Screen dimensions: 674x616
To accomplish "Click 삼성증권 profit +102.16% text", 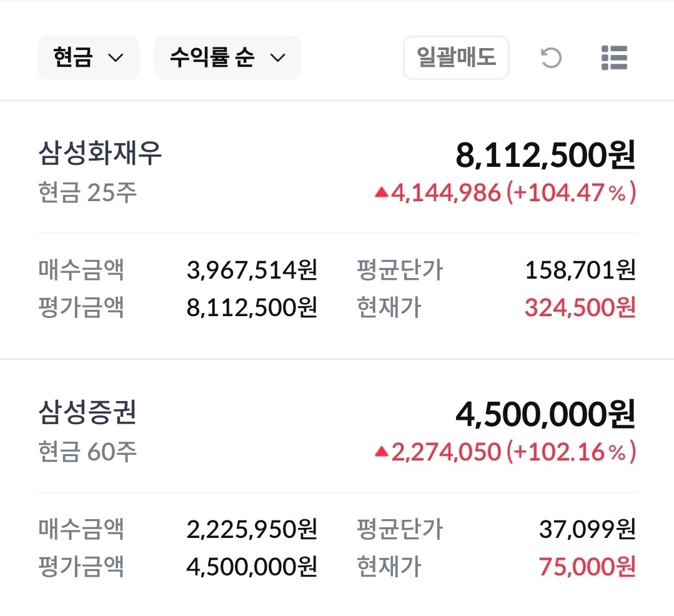I will tap(570, 452).
